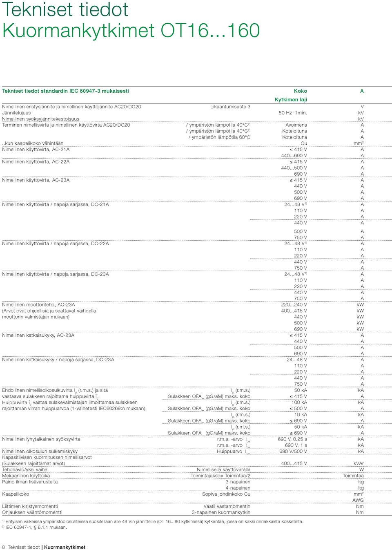Click the value "100 kA"
This screenshot has width=392, height=550.
click(299, 403)
